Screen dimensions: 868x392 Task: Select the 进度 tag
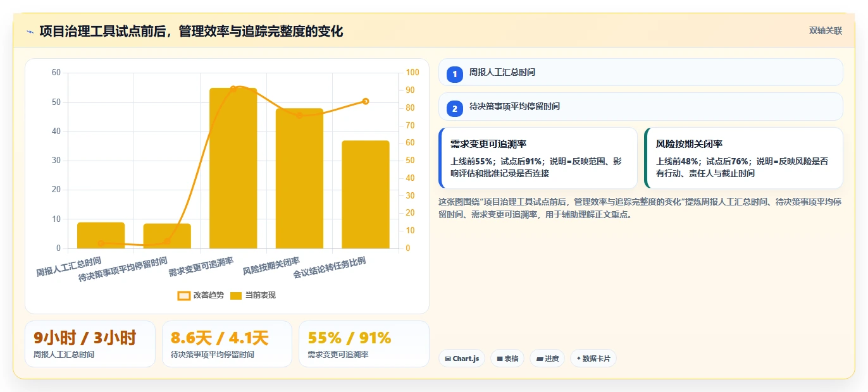pyautogui.click(x=547, y=358)
